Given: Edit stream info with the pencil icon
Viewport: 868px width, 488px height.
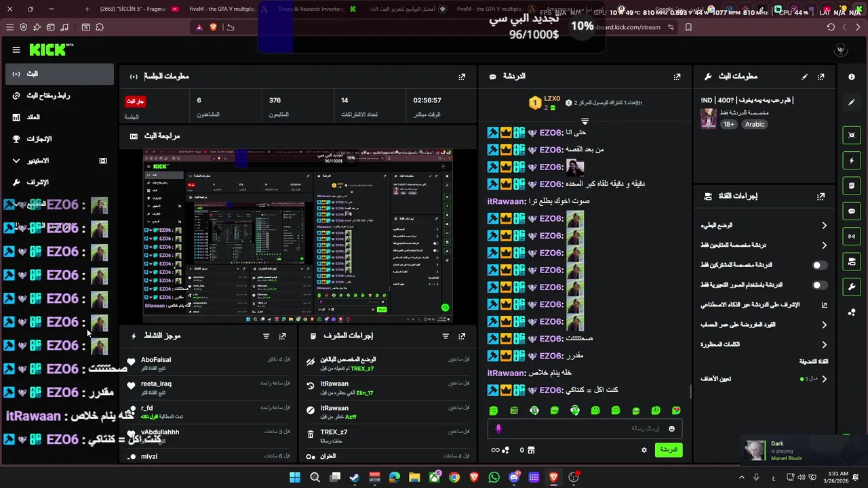Looking at the screenshot, I should pos(805,77).
